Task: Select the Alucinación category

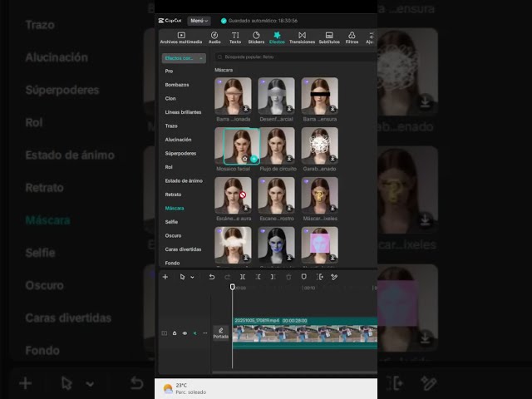Action: coord(178,140)
